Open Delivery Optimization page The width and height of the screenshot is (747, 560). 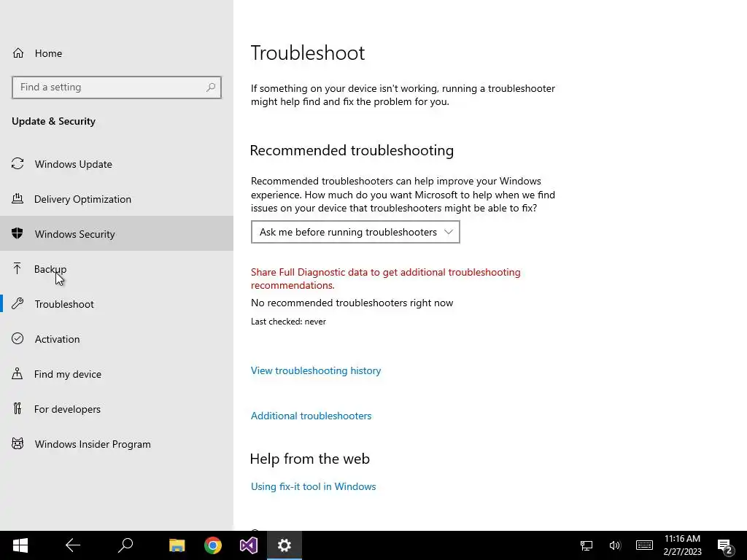[x=117, y=199]
